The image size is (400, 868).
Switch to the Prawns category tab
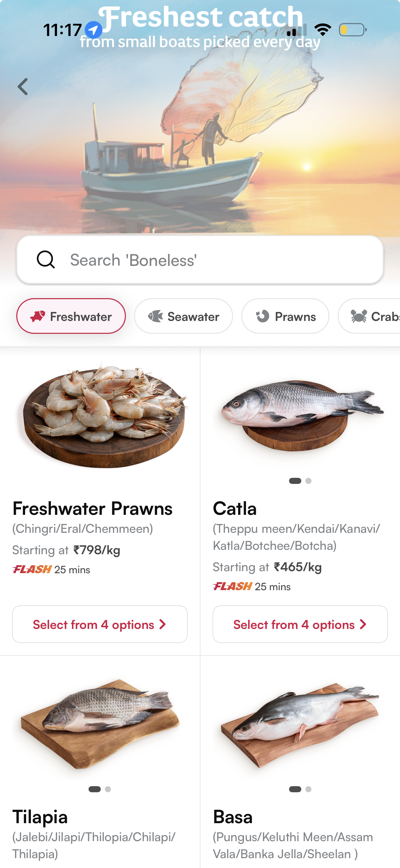(x=285, y=316)
